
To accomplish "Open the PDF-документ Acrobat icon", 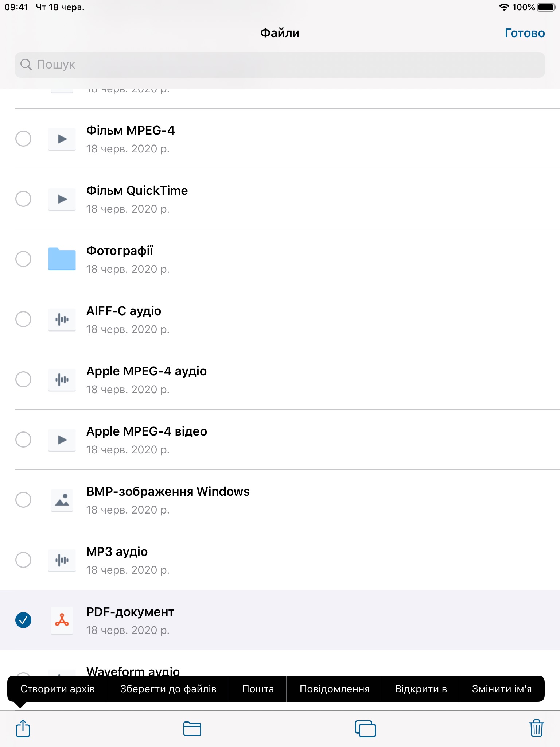I will pos(62,620).
